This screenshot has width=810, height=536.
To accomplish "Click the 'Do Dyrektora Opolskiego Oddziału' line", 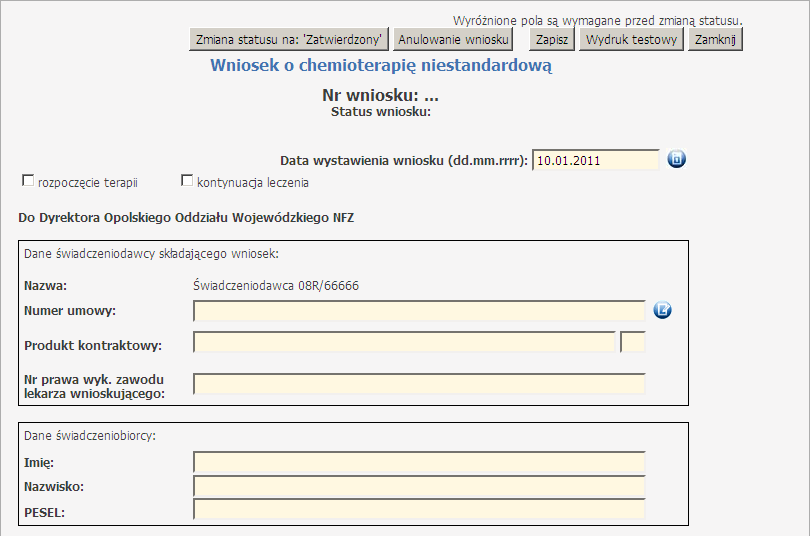I will tap(185, 217).
